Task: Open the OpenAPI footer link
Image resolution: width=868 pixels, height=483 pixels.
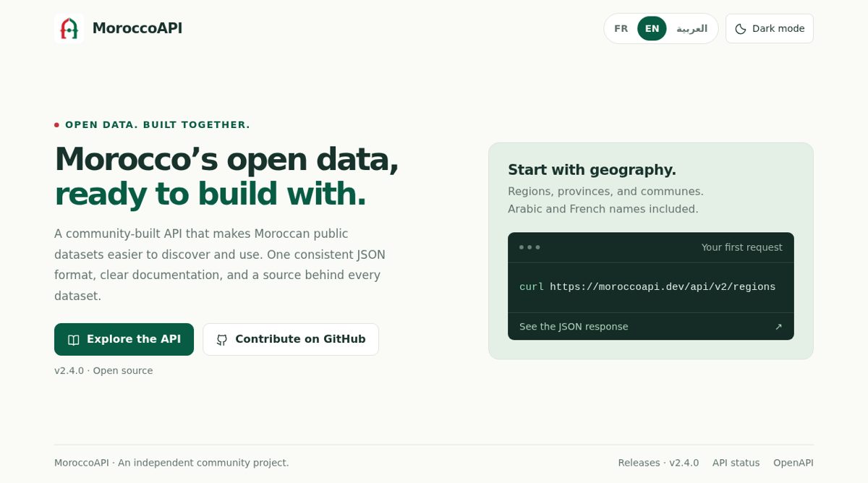Action: [793, 463]
